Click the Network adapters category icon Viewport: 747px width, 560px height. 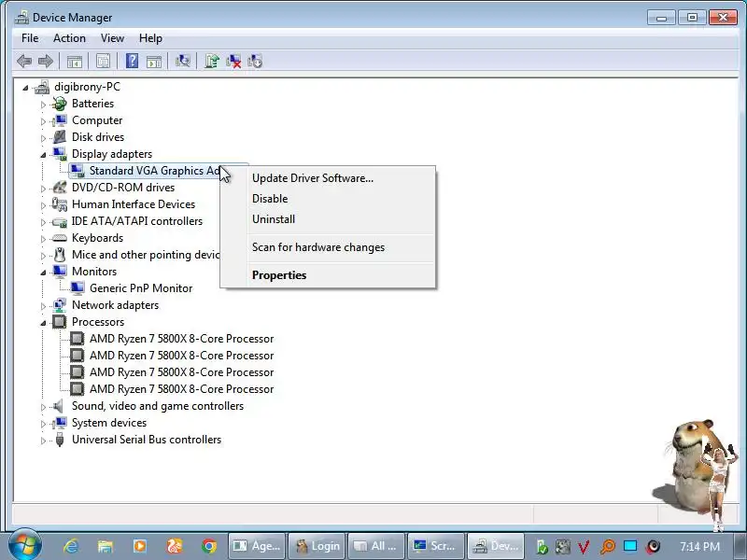(60, 305)
